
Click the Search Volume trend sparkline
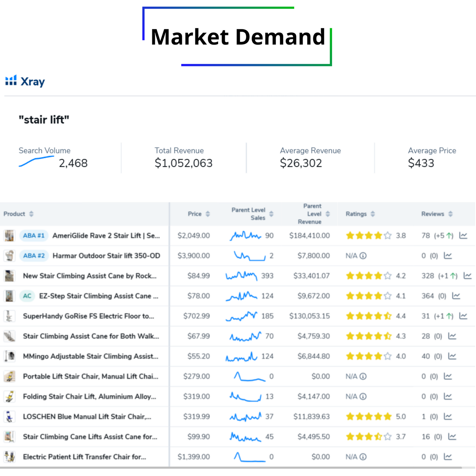click(x=36, y=161)
